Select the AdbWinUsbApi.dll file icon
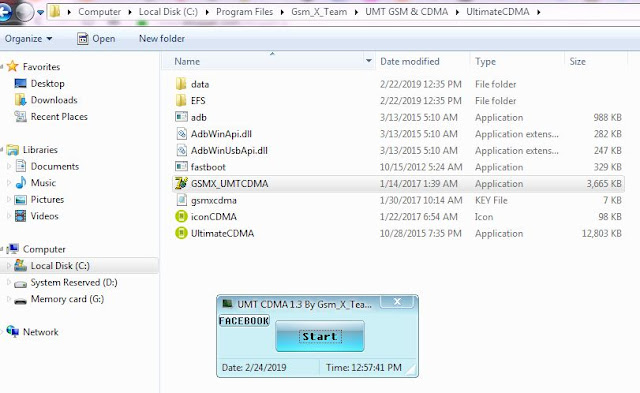The height and width of the screenshot is (393, 640). [x=181, y=150]
